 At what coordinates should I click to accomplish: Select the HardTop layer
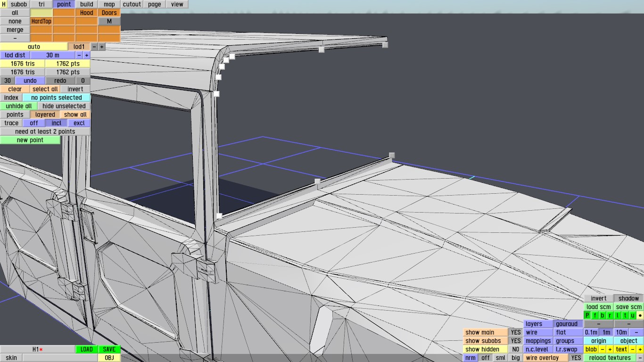point(41,21)
